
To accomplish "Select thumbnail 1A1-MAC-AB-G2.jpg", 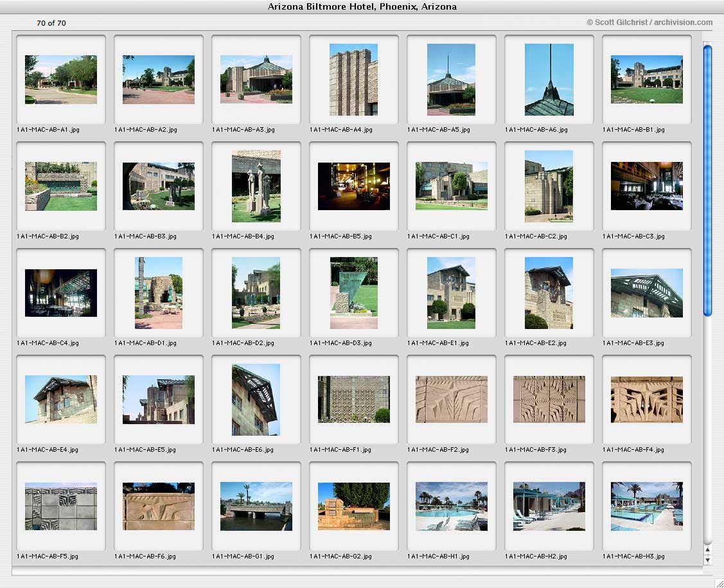I will click(x=354, y=506).
